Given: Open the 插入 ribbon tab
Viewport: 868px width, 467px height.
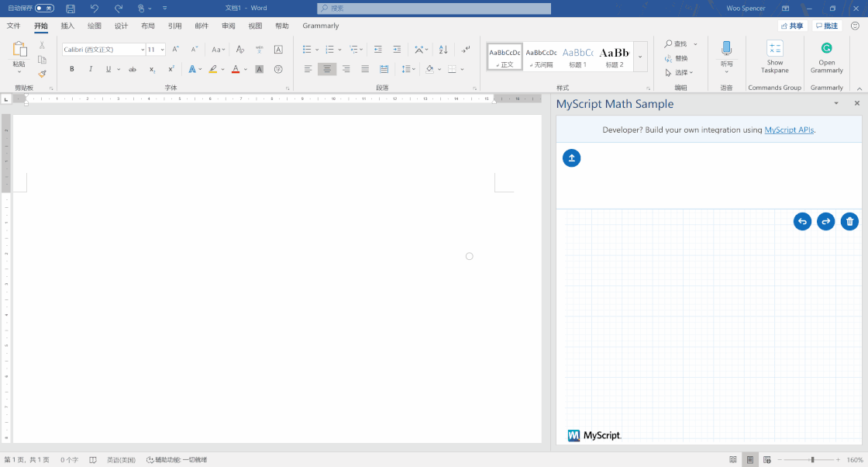Looking at the screenshot, I should [x=67, y=26].
